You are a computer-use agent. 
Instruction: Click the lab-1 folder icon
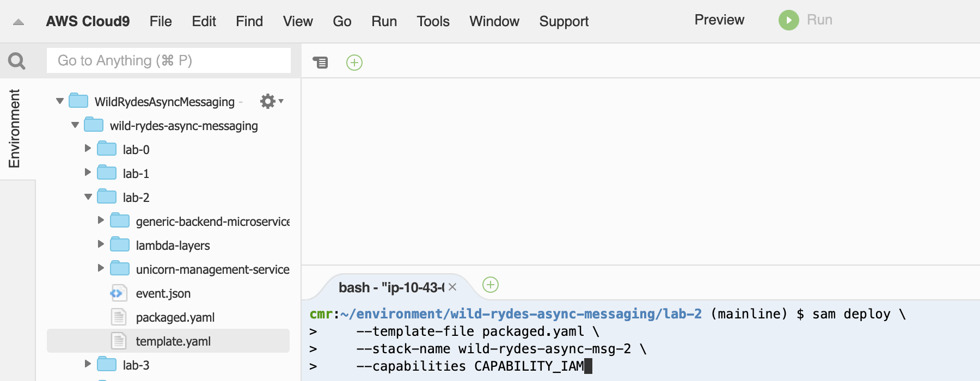[x=107, y=173]
